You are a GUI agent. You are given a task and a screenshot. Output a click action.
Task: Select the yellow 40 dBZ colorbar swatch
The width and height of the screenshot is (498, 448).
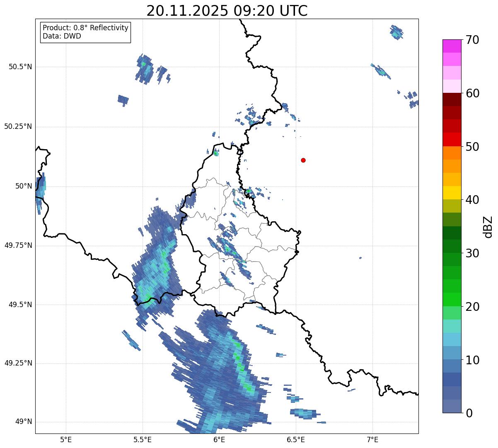tap(452, 193)
